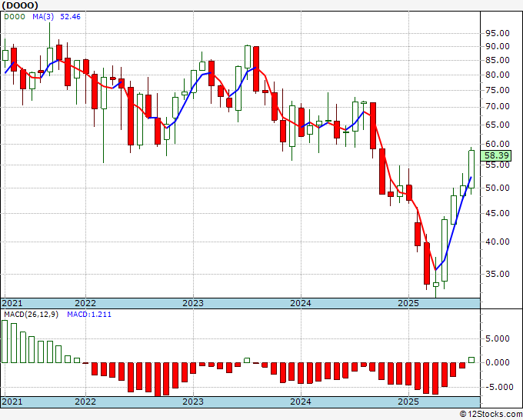
Task: Click 2025 on the price chart timeline
Action: 408,303
